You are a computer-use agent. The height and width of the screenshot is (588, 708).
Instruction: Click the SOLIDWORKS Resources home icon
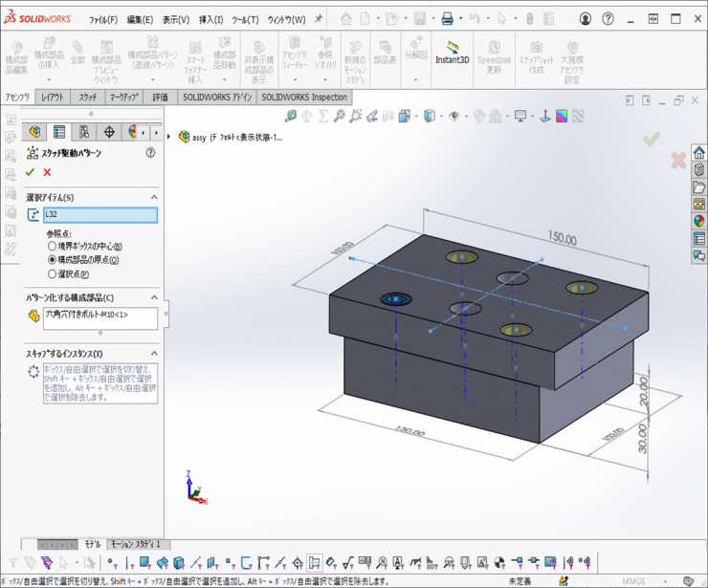(699, 153)
